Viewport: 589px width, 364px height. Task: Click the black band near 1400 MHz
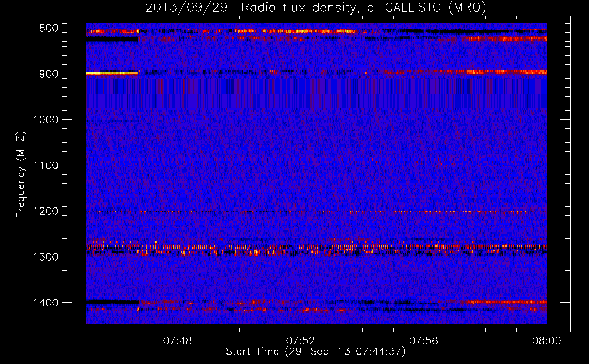112,302
